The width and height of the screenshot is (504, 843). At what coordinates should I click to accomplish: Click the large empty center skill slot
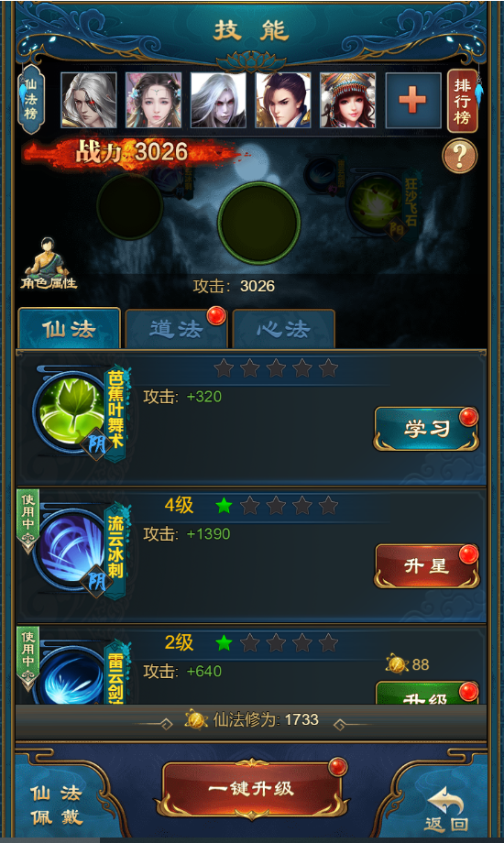coord(258,223)
